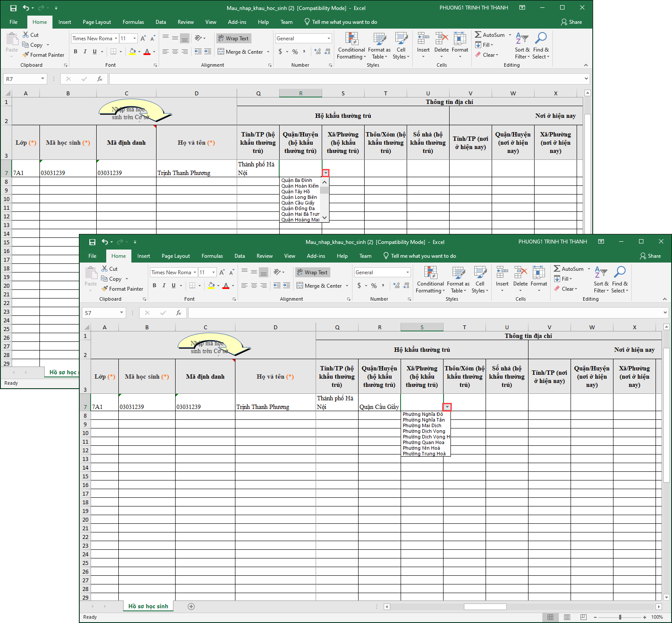This screenshot has height=623, width=672.
Task: Click AutoSum in the back window ribbon
Action: (x=490, y=35)
